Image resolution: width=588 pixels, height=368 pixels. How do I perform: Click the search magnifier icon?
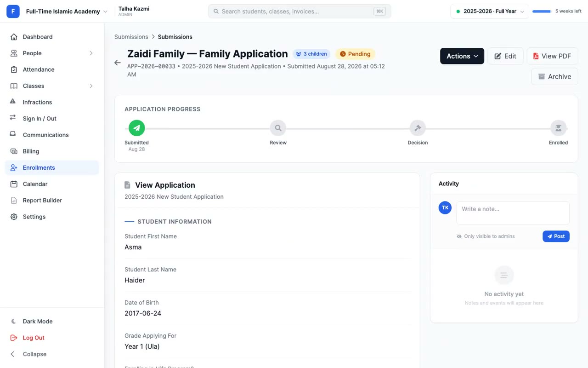(216, 11)
